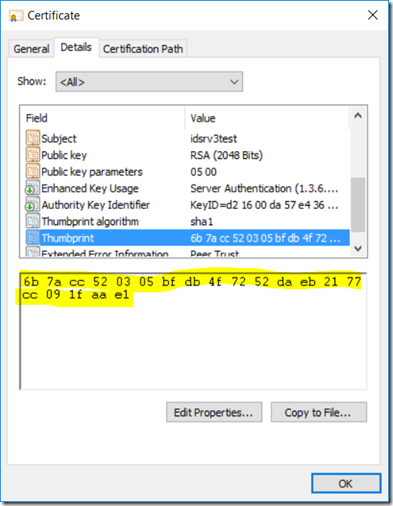Confirm with the OK button
Viewport: 393px width, 506px height.
click(346, 483)
